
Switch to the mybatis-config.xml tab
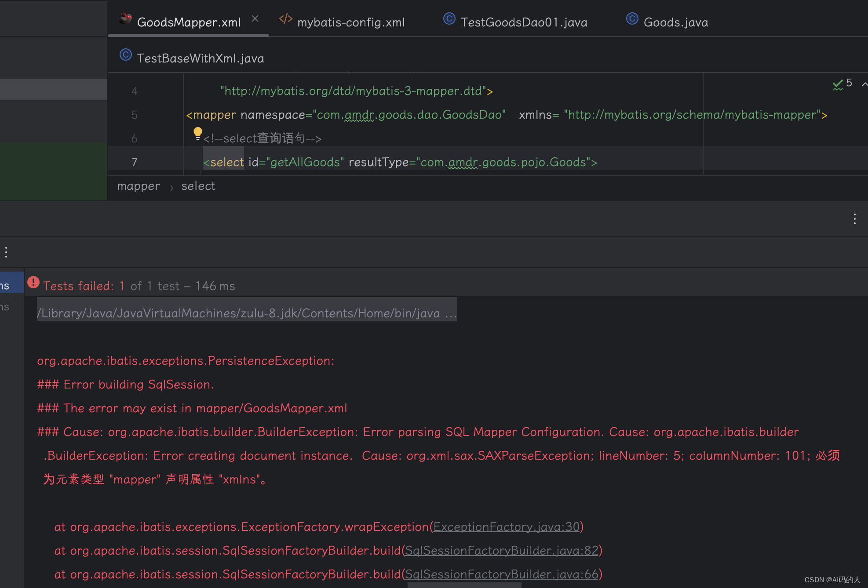(x=351, y=22)
